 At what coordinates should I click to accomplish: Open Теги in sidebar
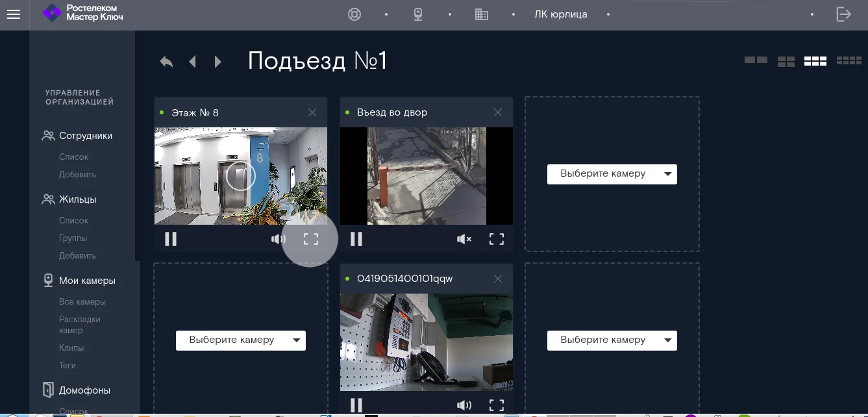(x=68, y=365)
